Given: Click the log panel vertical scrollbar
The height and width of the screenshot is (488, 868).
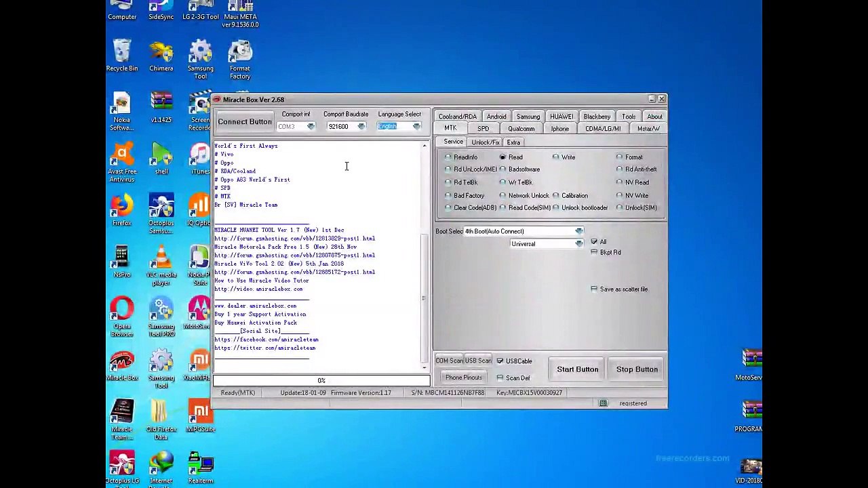Looking at the screenshot, I should coord(425,256).
